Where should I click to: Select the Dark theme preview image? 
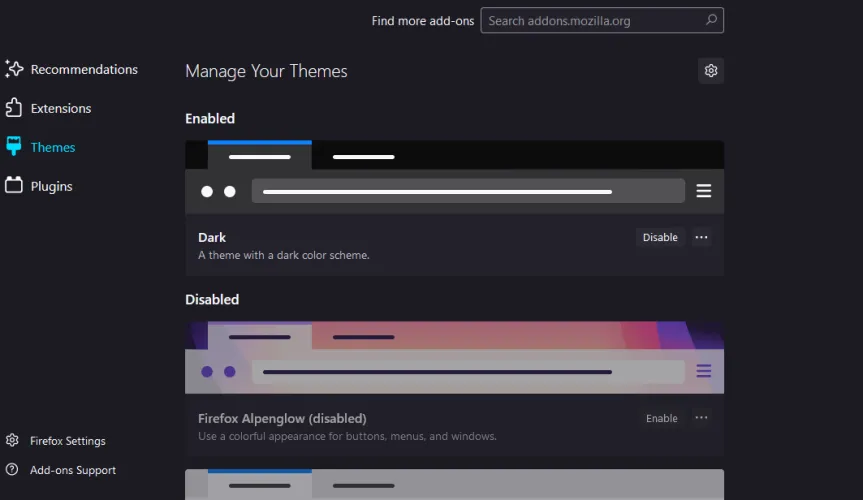click(454, 177)
